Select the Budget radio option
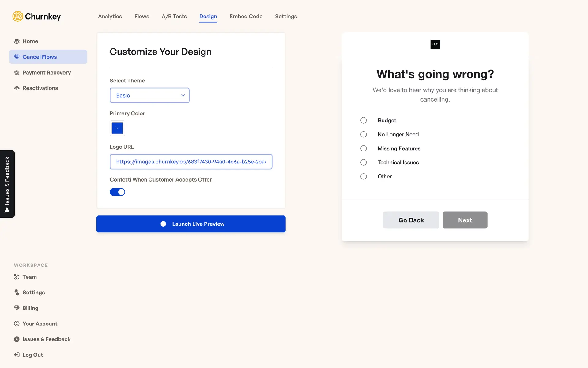 [364, 120]
